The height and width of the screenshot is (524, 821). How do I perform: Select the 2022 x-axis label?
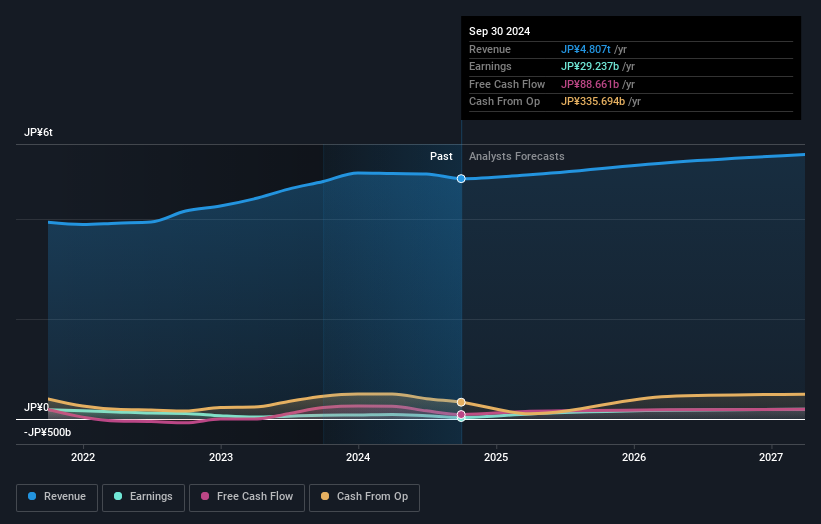83,457
